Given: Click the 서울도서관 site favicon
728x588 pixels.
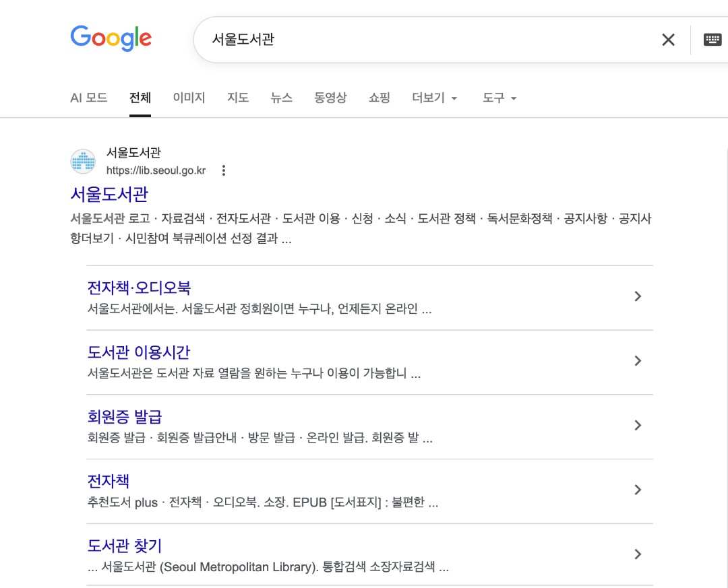Looking at the screenshot, I should pos(83,161).
